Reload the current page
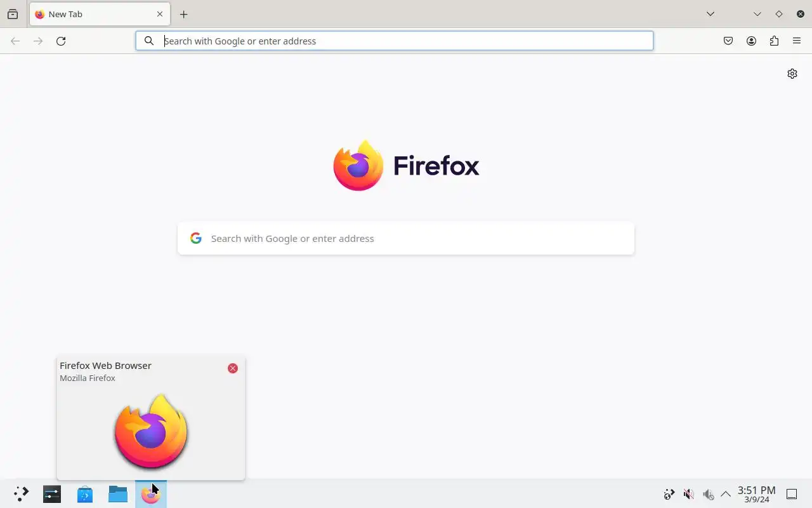 (x=61, y=41)
